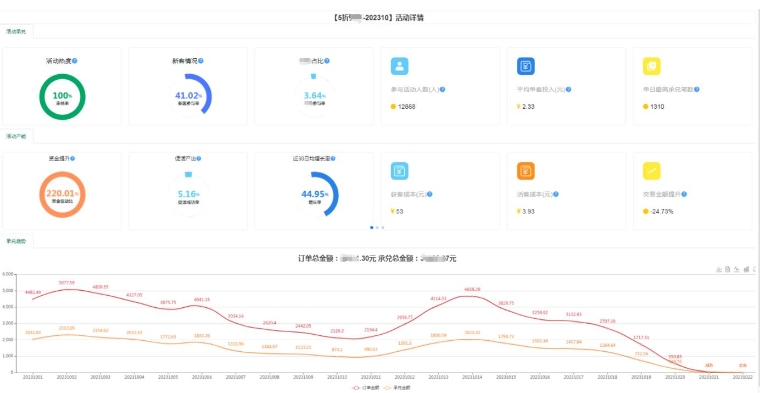Click the orange 220.01% ring chart
This screenshot has height=393, width=760.
tap(62, 195)
